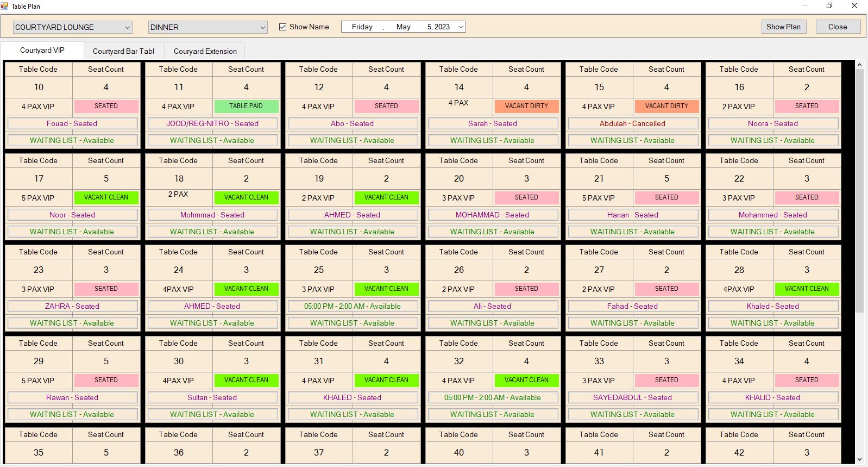Click 5 PAX VIP label of table 21

(x=599, y=198)
